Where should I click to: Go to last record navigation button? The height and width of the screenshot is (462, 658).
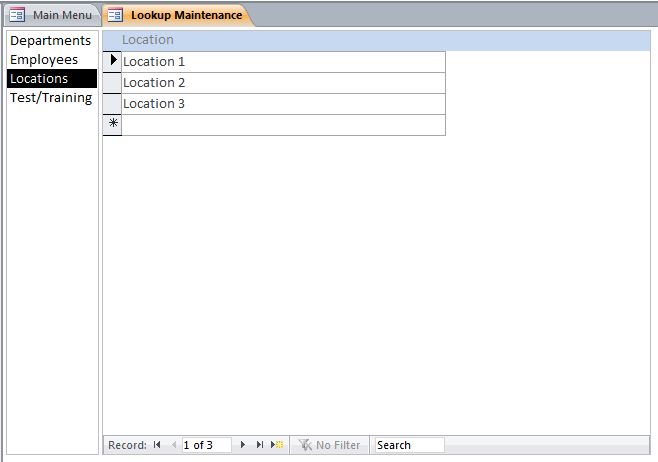(260, 445)
